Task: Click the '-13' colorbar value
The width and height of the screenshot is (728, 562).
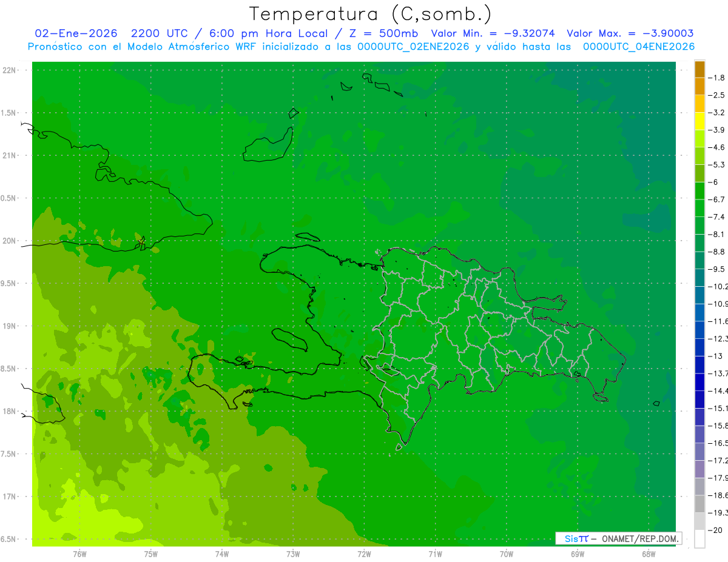Action: 715,356
